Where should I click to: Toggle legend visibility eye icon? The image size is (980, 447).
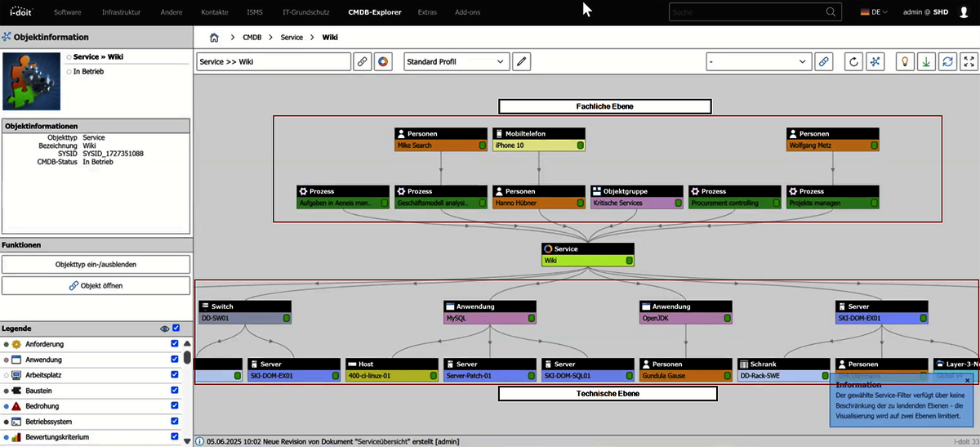(x=165, y=329)
